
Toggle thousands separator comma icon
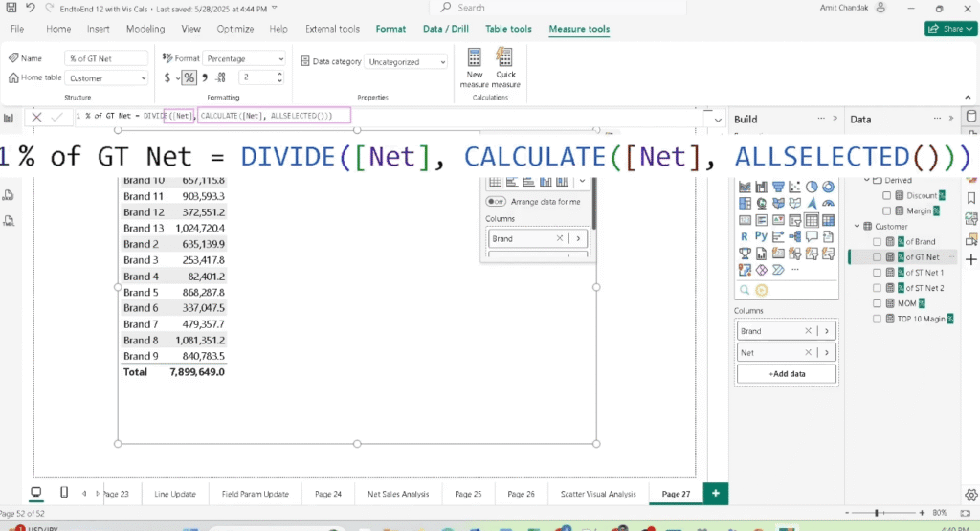(205, 77)
